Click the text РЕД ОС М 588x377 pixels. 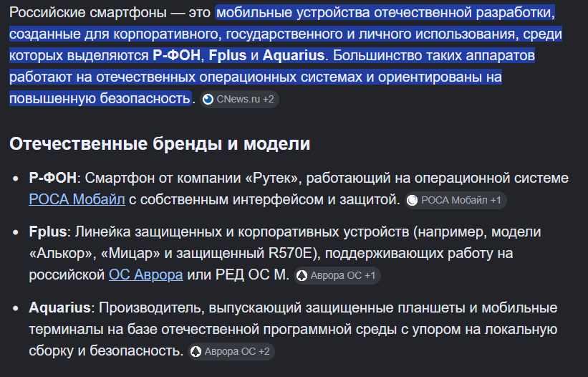pyautogui.click(x=252, y=275)
